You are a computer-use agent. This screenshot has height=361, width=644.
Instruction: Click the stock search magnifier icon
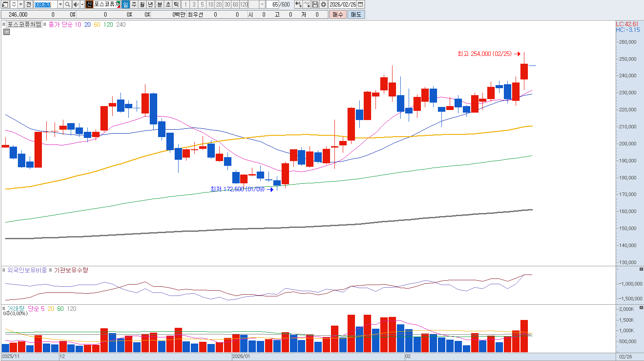[68, 4]
